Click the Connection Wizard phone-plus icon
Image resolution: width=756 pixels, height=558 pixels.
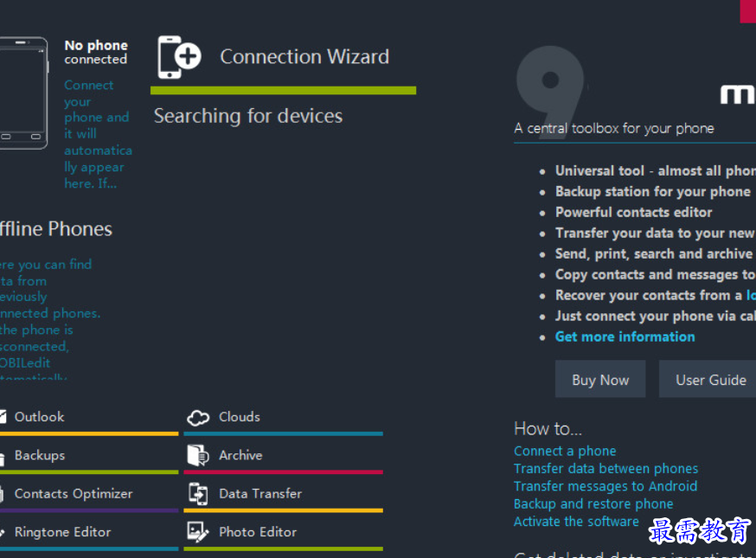[x=179, y=57]
